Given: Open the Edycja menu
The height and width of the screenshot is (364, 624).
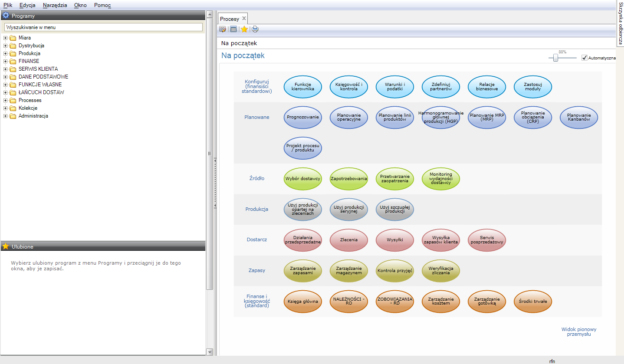Looking at the screenshot, I should click(x=27, y=5).
